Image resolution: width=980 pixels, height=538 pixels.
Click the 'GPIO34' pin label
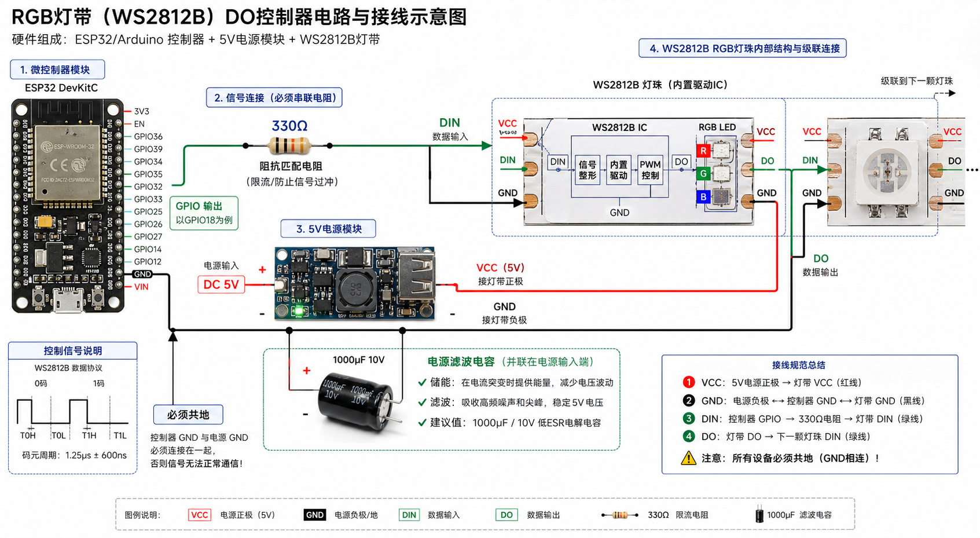pyautogui.click(x=148, y=162)
